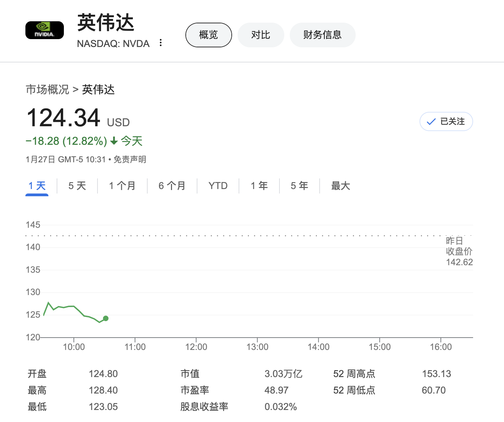Select the YTD chart range
The height and width of the screenshot is (422, 504).
click(x=218, y=186)
